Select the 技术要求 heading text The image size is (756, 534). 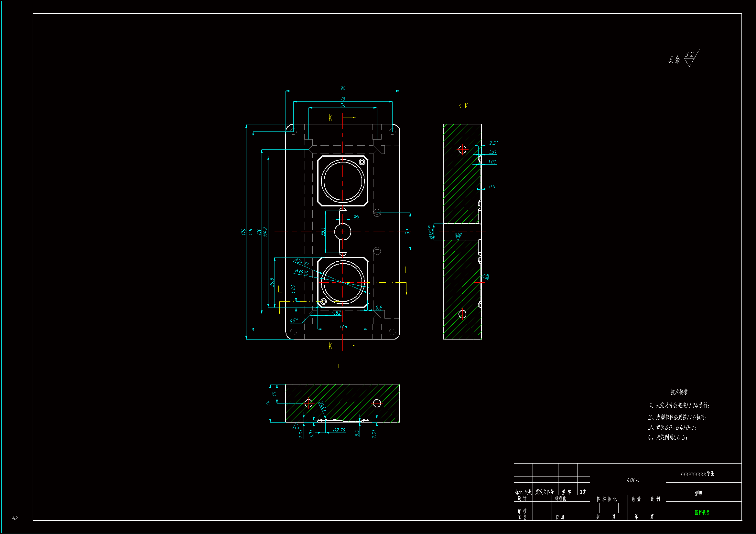(679, 392)
